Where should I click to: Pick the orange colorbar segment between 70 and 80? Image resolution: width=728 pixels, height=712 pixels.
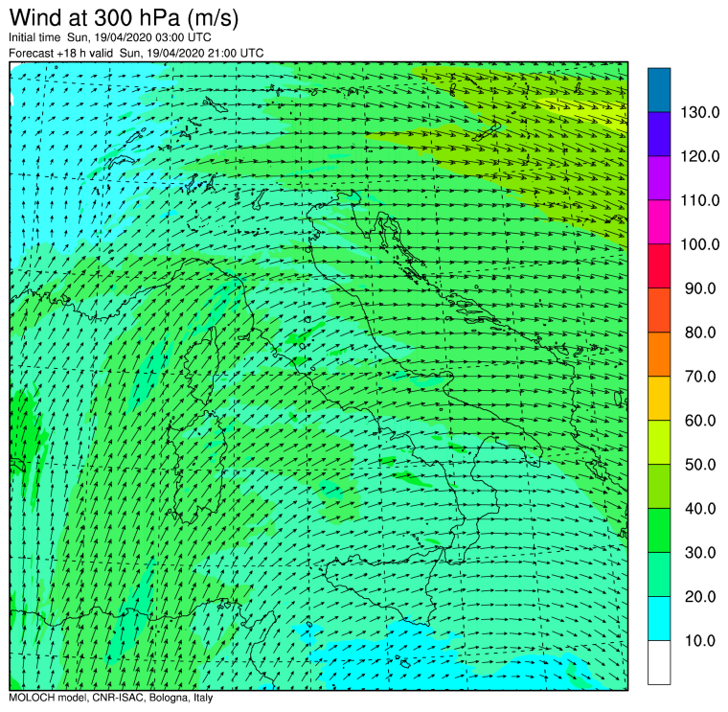tap(659, 354)
